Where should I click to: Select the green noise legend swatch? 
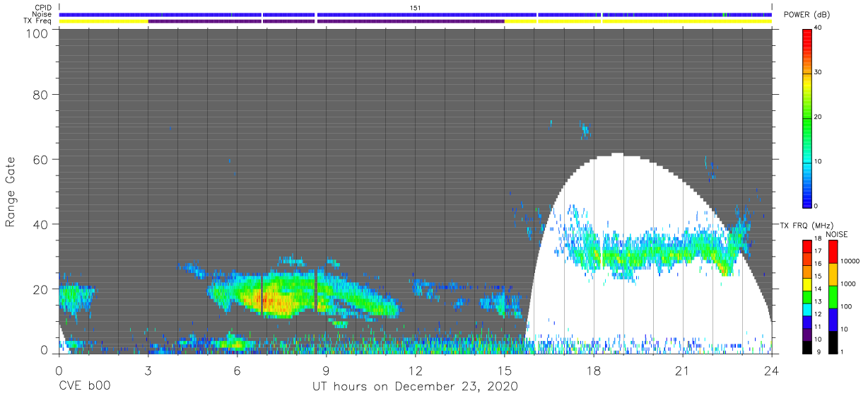(832, 296)
